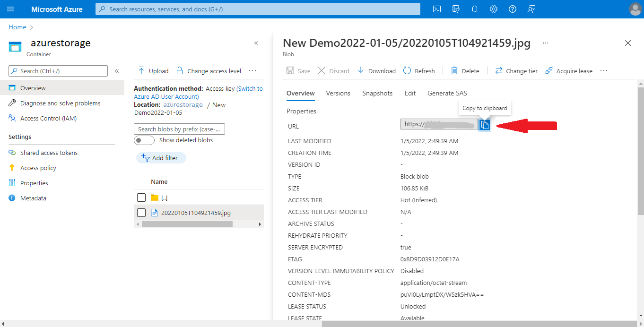The height and width of the screenshot is (327, 644).
Task: Switch to the Overview tab
Action: pyautogui.click(x=301, y=93)
